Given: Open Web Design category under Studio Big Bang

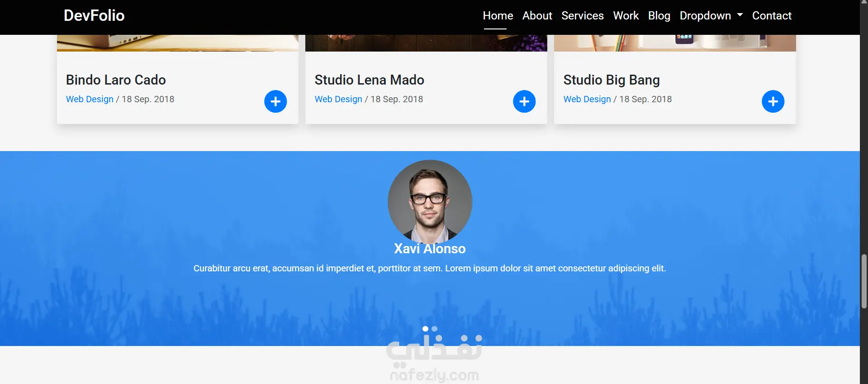Looking at the screenshot, I should click(587, 100).
